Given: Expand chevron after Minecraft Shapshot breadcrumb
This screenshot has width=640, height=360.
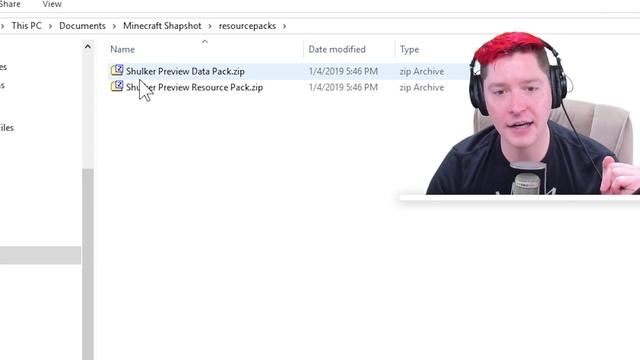Looking at the screenshot, I should pos(210,26).
